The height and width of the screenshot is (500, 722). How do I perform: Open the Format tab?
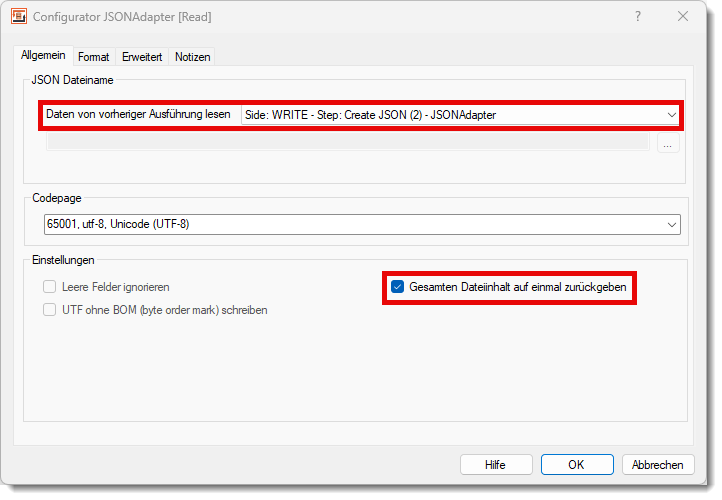(x=94, y=57)
